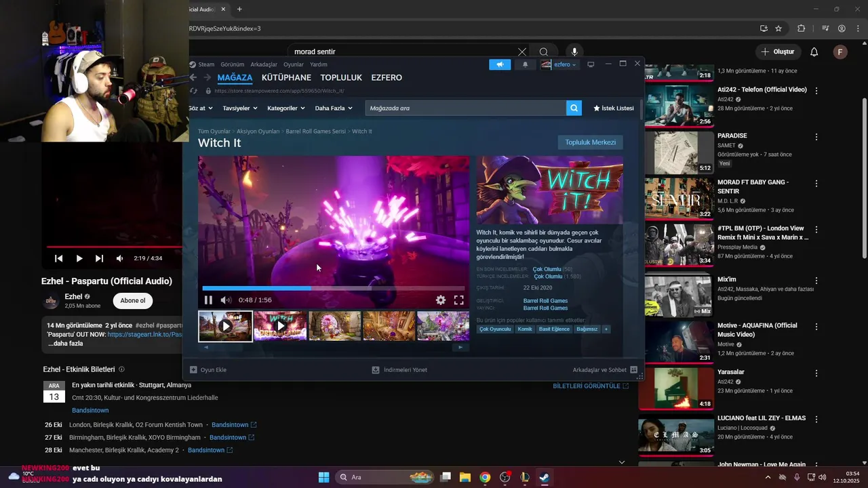Click the Barrel Roll Games Serisi breadcrumb
The height and width of the screenshot is (488, 868).
pyautogui.click(x=315, y=131)
